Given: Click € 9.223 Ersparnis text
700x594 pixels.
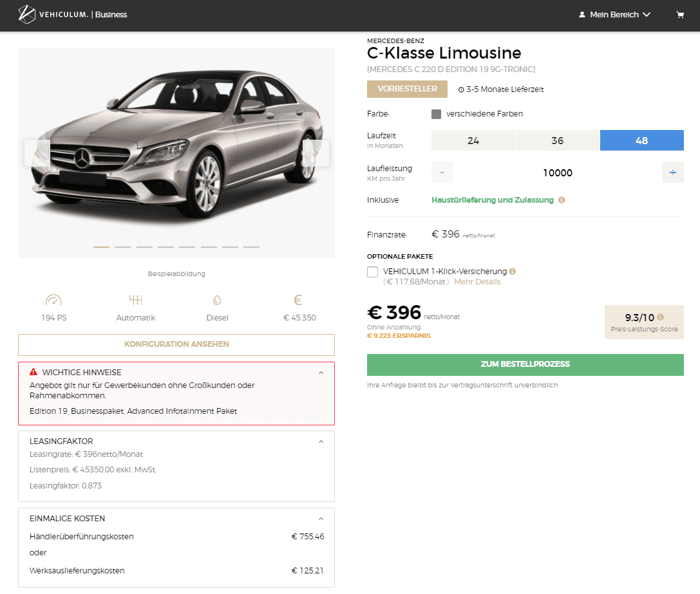Looking at the screenshot, I should (399, 335).
